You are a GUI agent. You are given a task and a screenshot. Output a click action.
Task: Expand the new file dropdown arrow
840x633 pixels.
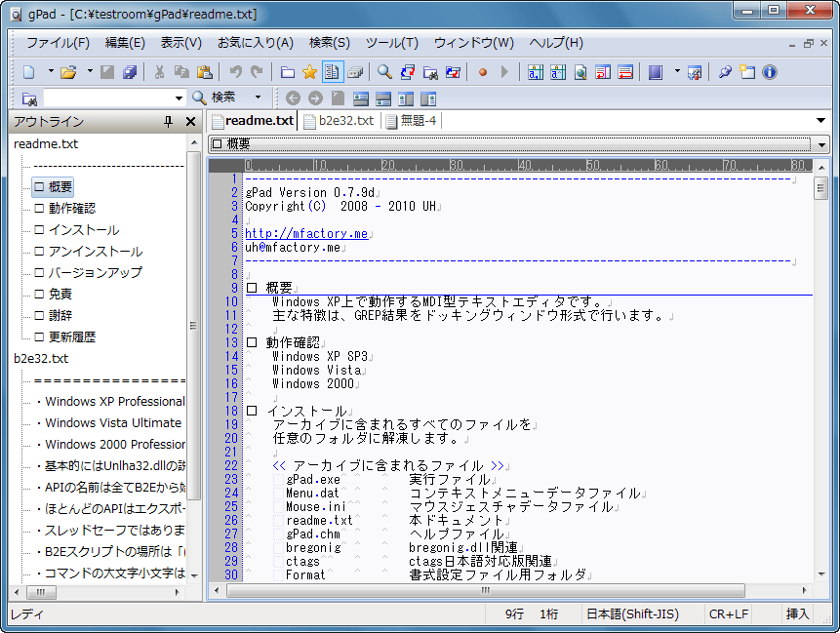click(x=51, y=70)
